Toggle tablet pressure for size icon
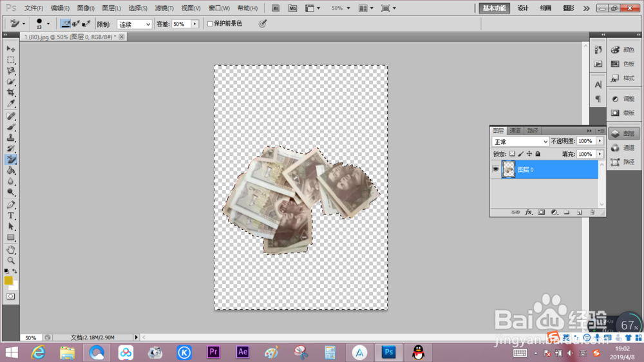This screenshot has height=362, width=644. [263, 24]
